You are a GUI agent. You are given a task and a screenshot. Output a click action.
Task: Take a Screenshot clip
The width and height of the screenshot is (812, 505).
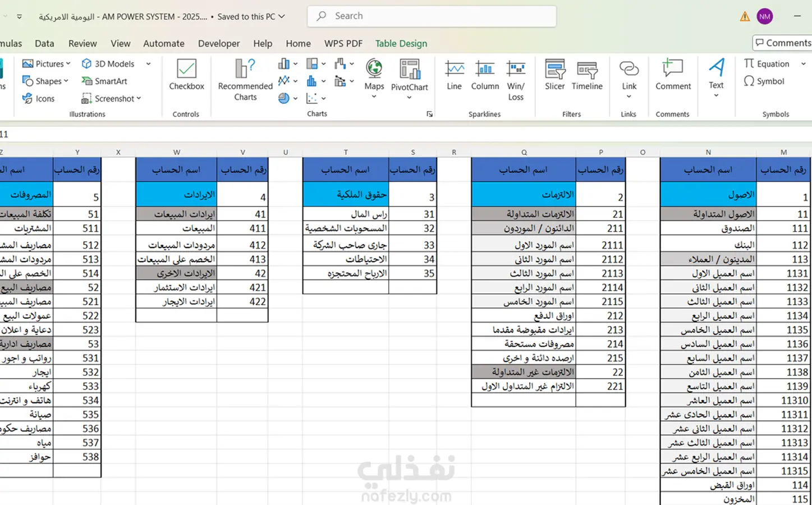(111, 99)
